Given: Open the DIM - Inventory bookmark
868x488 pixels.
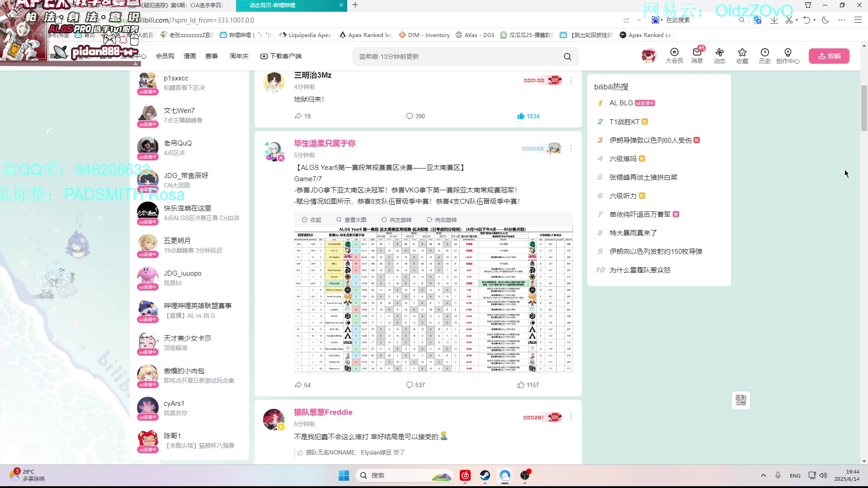Looking at the screenshot, I should [x=425, y=35].
